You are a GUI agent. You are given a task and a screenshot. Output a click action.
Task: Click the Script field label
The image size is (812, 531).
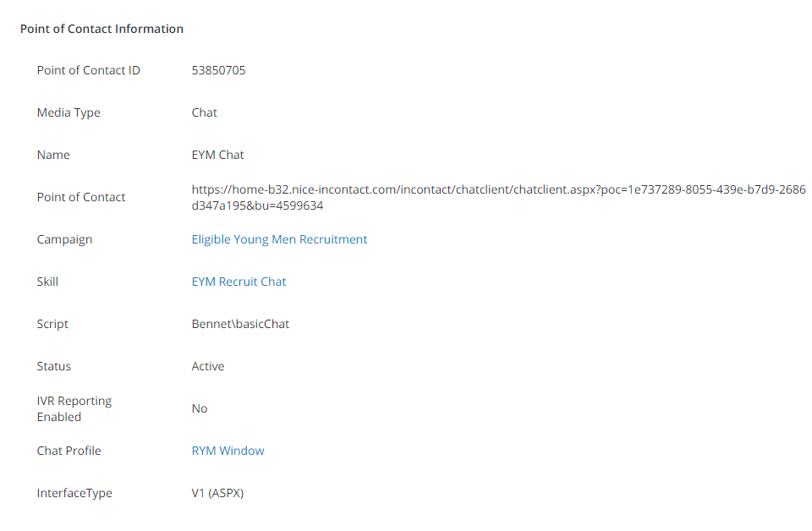coord(52,324)
